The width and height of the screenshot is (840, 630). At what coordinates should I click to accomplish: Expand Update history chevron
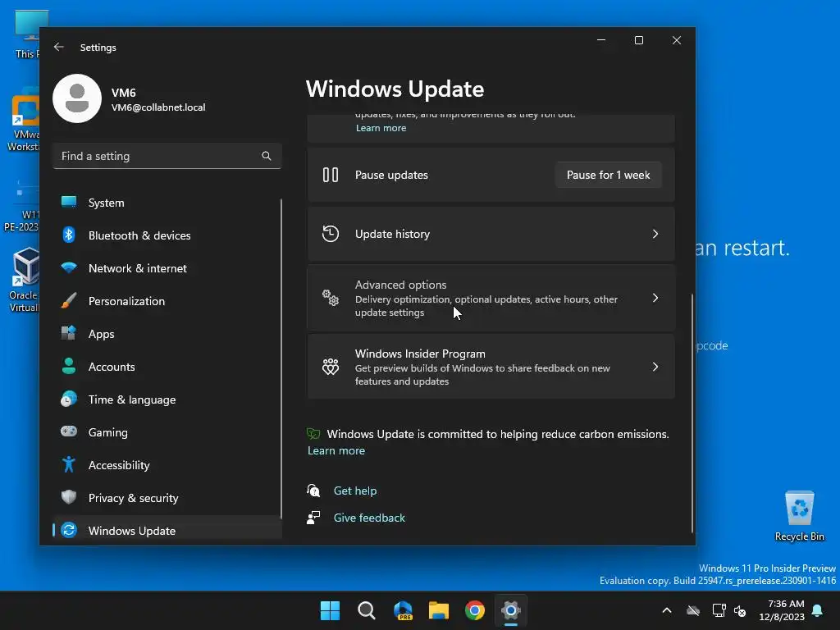(x=655, y=234)
